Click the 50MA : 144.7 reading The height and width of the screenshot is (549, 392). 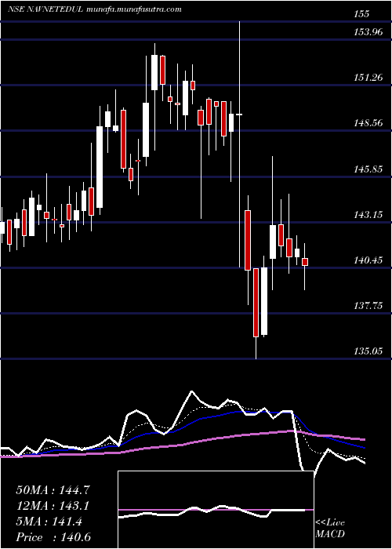[x=53, y=490]
